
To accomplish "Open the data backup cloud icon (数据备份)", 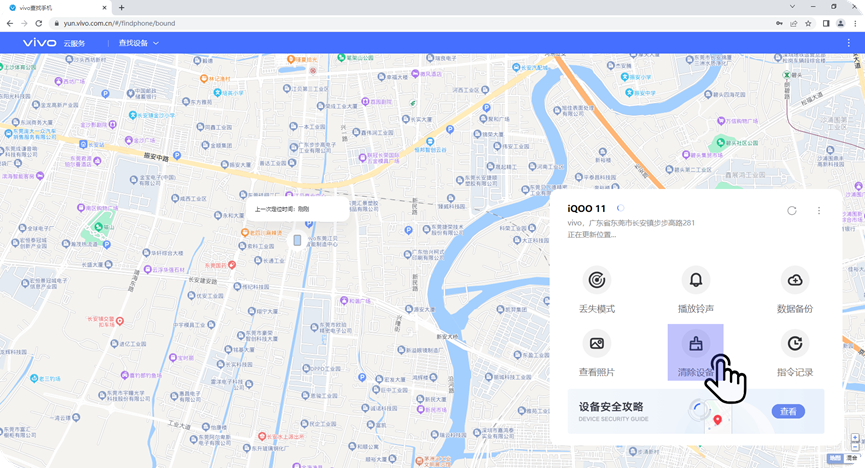I will 795,280.
